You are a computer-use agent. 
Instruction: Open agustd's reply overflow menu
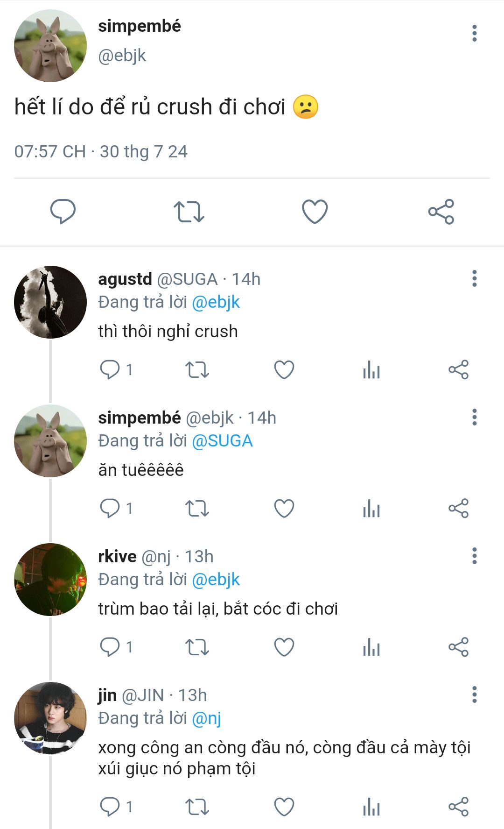(x=474, y=278)
